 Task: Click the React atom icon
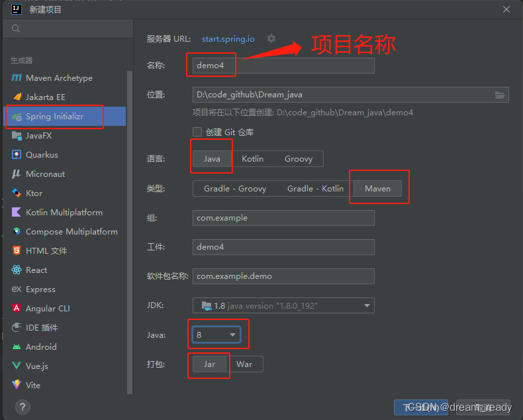[17, 270]
